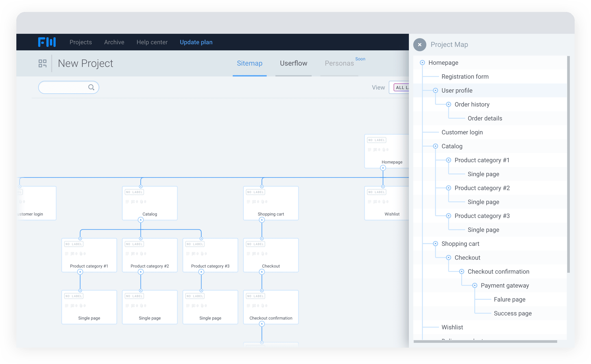Click the collapse circle under Catalog card
Screen dimensions: 591x364
(141, 220)
